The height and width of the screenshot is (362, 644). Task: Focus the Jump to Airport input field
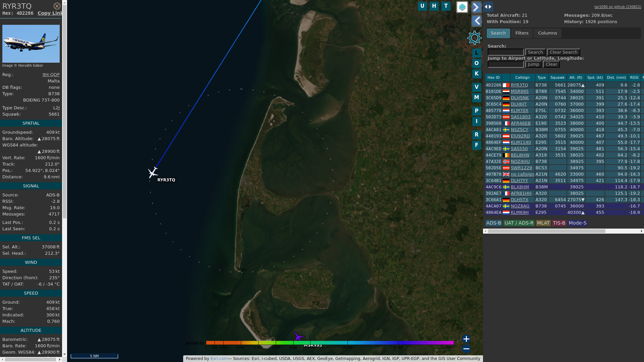pos(505,64)
